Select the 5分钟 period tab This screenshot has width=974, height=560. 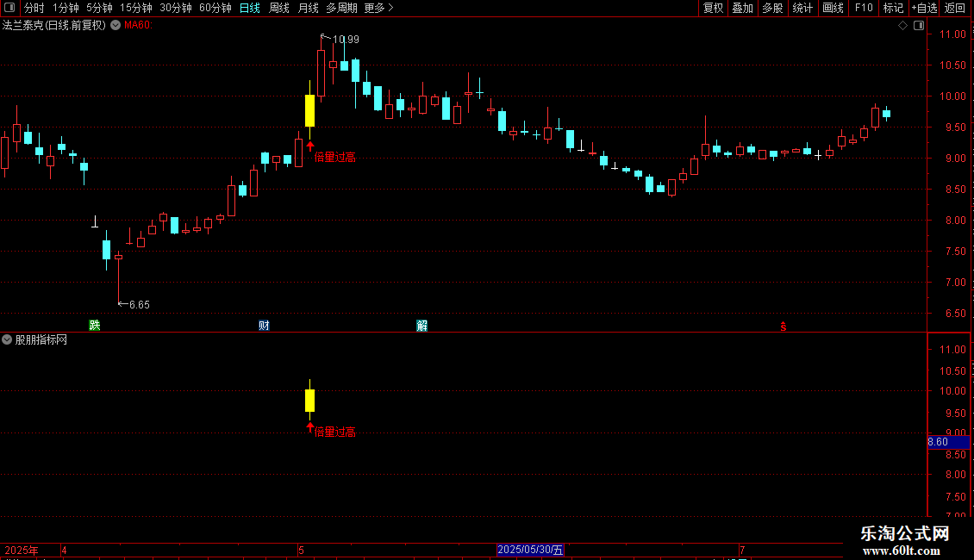[99, 8]
